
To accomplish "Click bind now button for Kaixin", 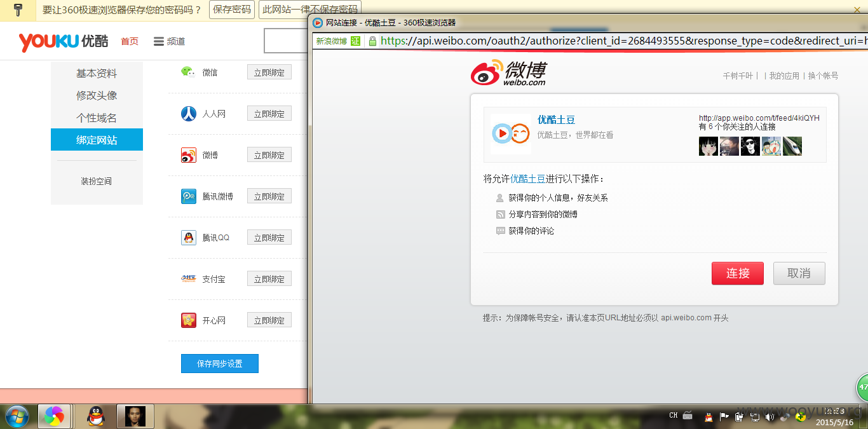I will pos(269,320).
